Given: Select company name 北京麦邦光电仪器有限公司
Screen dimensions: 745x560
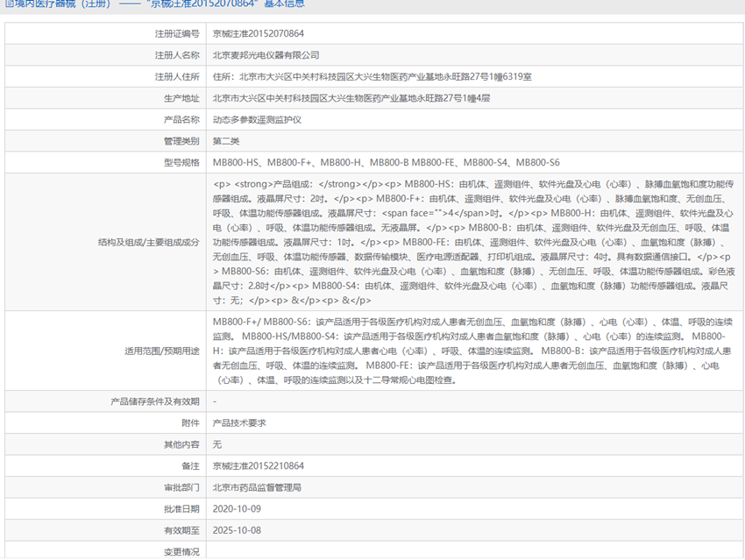Looking at the screenshot, I should pos(266,55).
